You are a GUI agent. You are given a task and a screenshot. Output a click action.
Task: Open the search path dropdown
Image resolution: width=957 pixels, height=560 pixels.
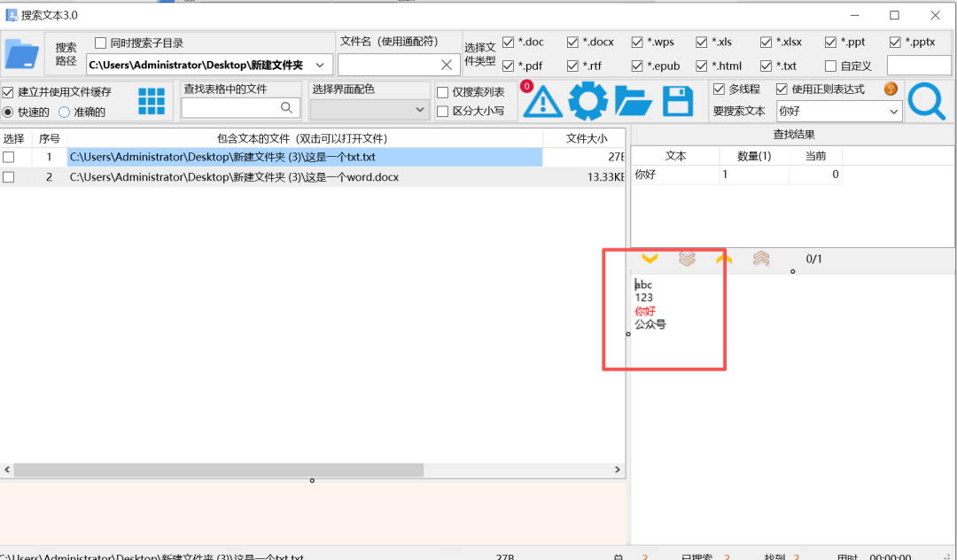point(320,64)
